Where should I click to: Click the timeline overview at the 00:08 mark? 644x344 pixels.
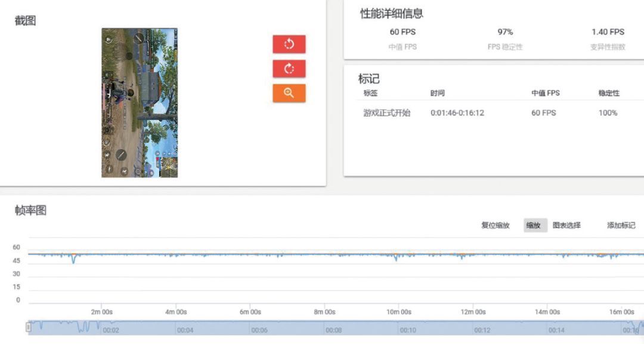point(333,330)
